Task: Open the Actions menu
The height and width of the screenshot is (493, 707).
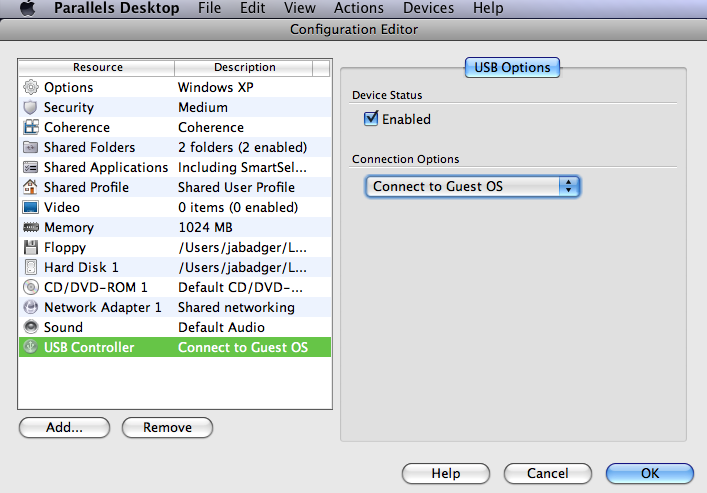Action: 358,8
